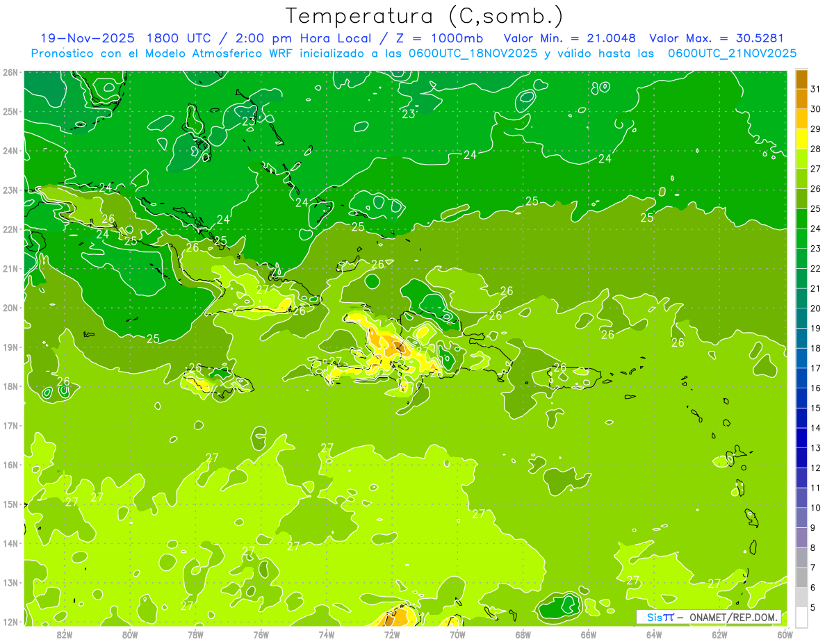Click the yellow swatch between legend 28 and 29
This screenshot has height=644, width=834.
[x=802, y=139]
